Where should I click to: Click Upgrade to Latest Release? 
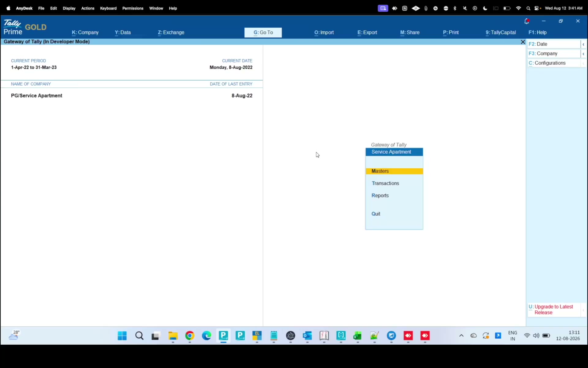554,310
